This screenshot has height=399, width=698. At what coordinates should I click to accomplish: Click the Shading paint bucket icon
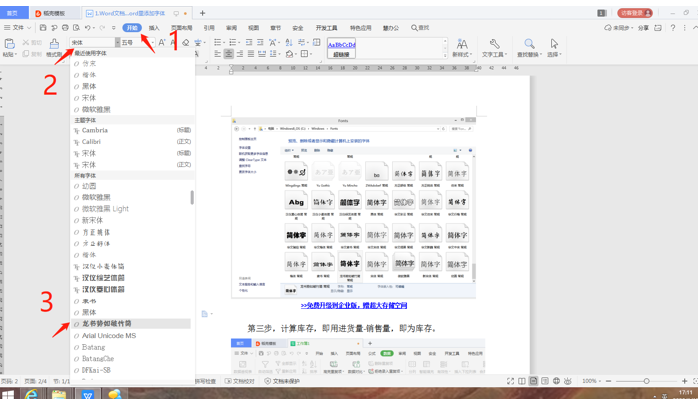point(289,54)
